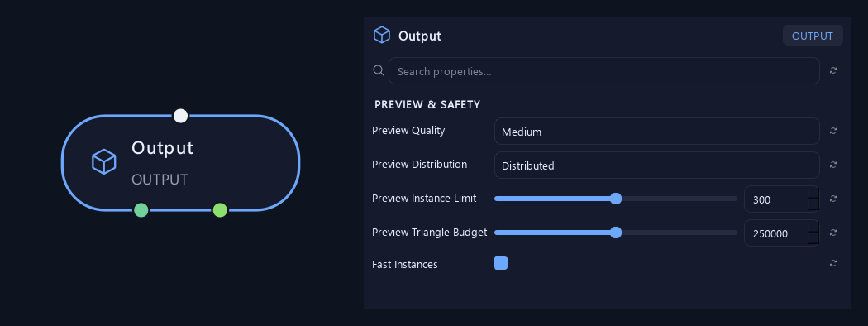The image size is (868, 326).
Task: Open the Preview Quality dropdown
Action: tap(656, 132)
